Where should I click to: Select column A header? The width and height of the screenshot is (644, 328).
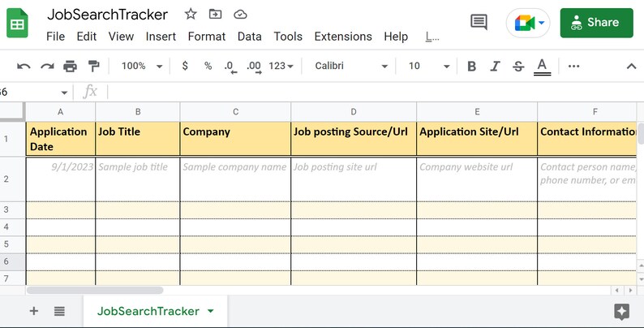pos(60,112)
